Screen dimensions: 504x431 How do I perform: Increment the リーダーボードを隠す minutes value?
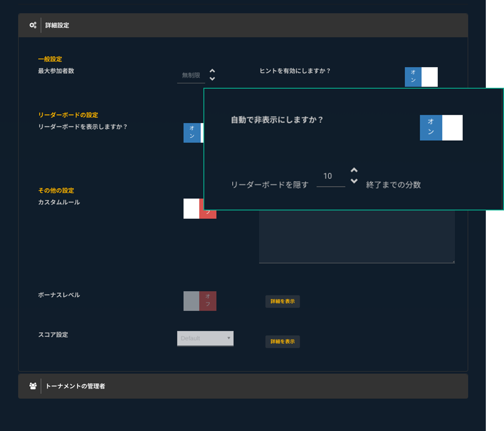tap(354, 170)
